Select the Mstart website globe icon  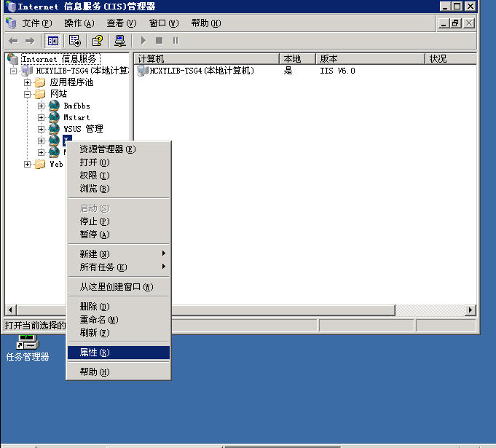[x=54, y=117]
